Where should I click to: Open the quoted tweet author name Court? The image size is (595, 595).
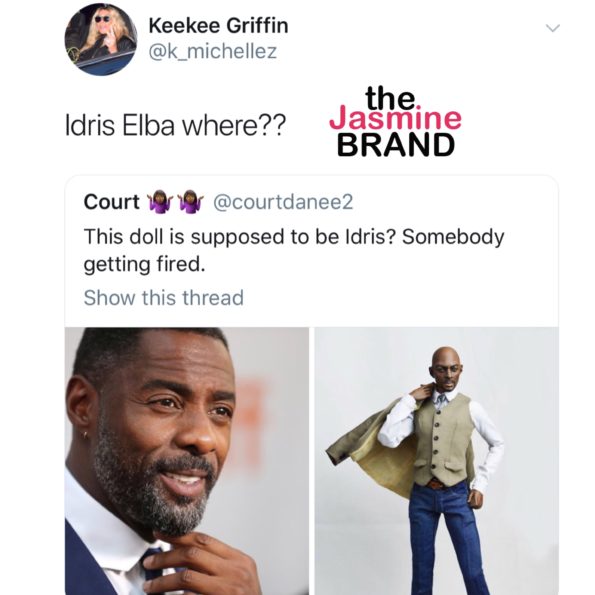pos(112,201)
